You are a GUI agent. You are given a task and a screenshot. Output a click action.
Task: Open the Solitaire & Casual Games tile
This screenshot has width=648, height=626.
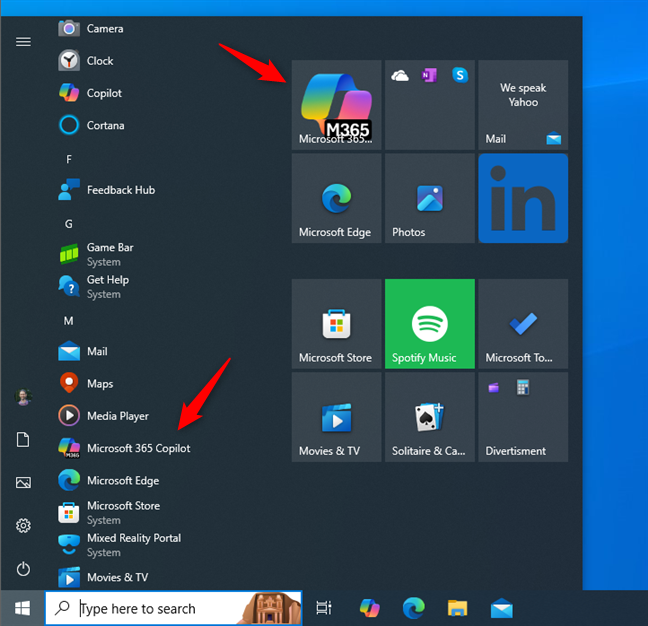[x=430, y=417]
